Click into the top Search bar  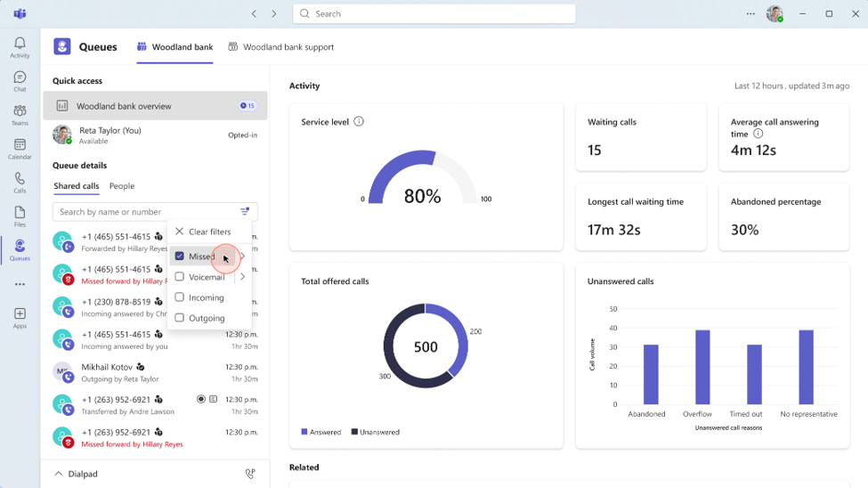[434, 14]
